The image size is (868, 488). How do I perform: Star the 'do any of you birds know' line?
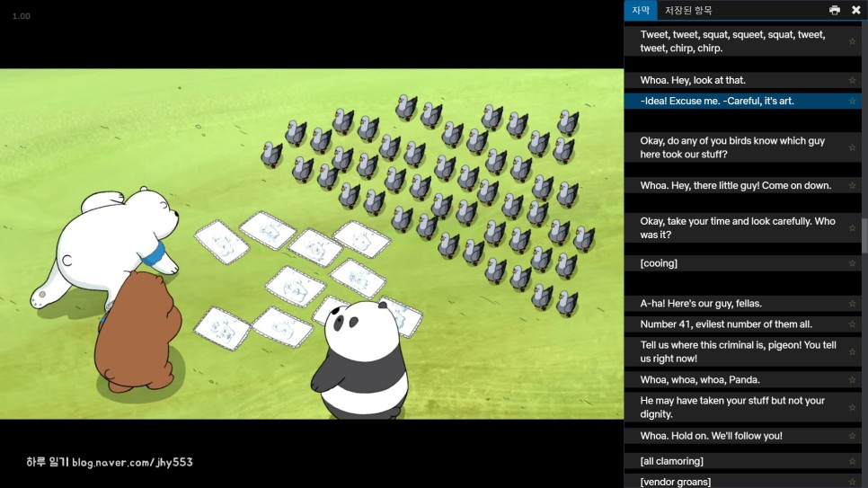click(852, 147)
